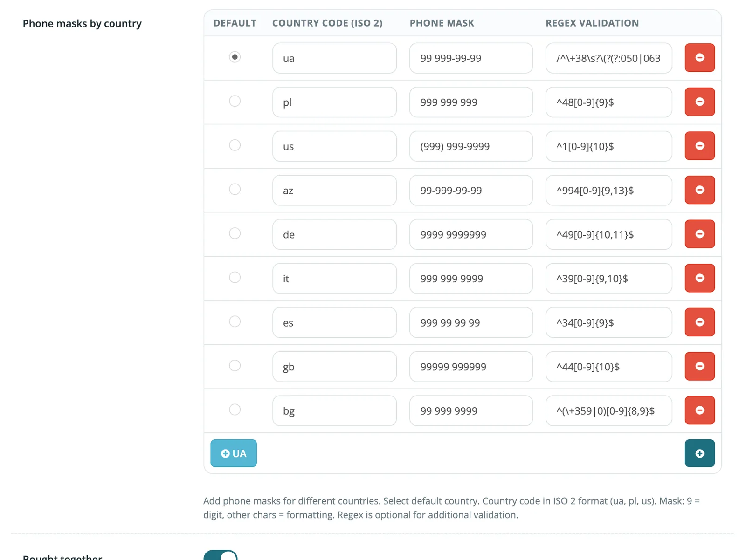
Task: Click the Phone masks by country label
Action: pyautogui.click(x=82, y=23)
